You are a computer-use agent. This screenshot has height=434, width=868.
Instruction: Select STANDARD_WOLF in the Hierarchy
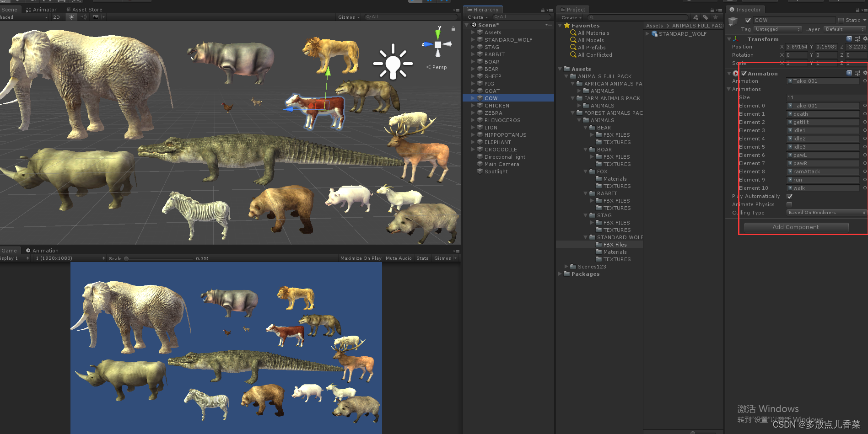tap(508, 40)
